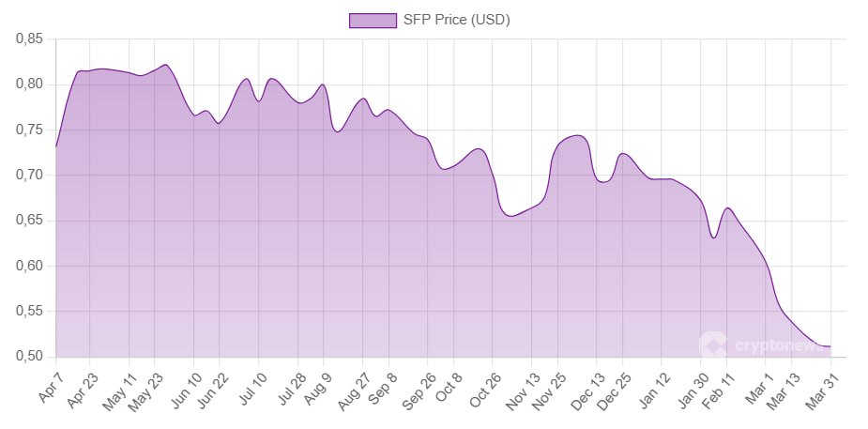Image resolution: width=868 pixels, height=429 pixels.
Task: Click the cryptonews watermark text
Action: point(777,346)
